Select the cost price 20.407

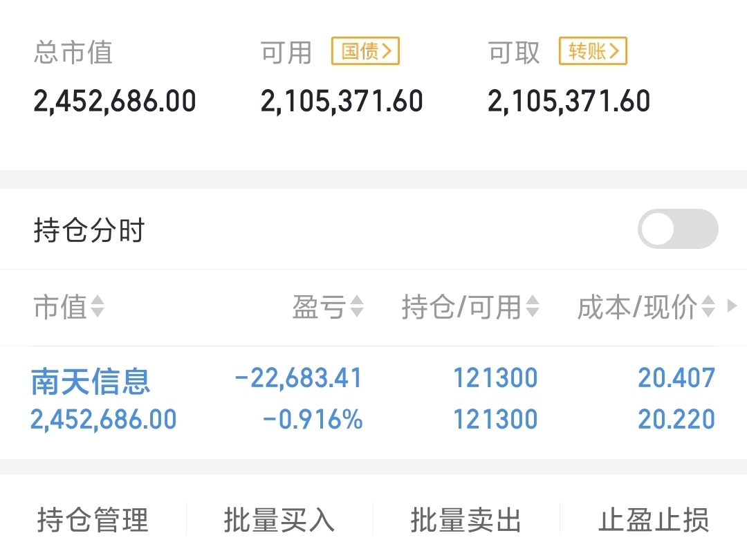(676, 379)
